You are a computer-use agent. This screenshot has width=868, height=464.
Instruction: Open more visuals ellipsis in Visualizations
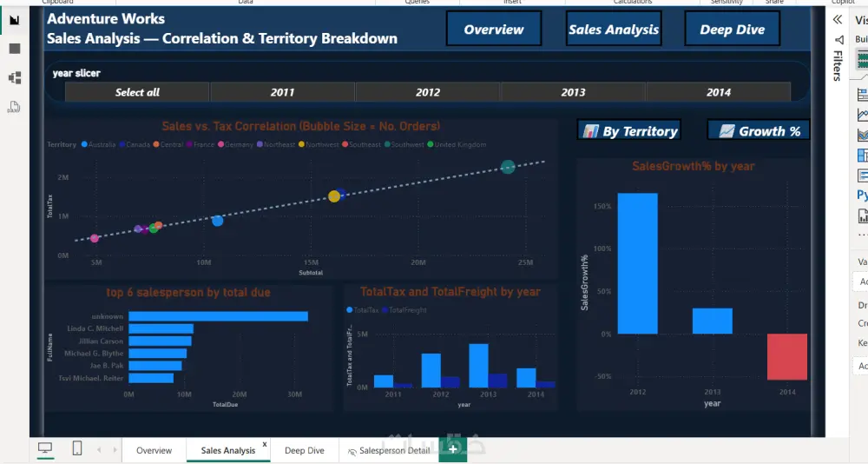click(x=863, y=235)
